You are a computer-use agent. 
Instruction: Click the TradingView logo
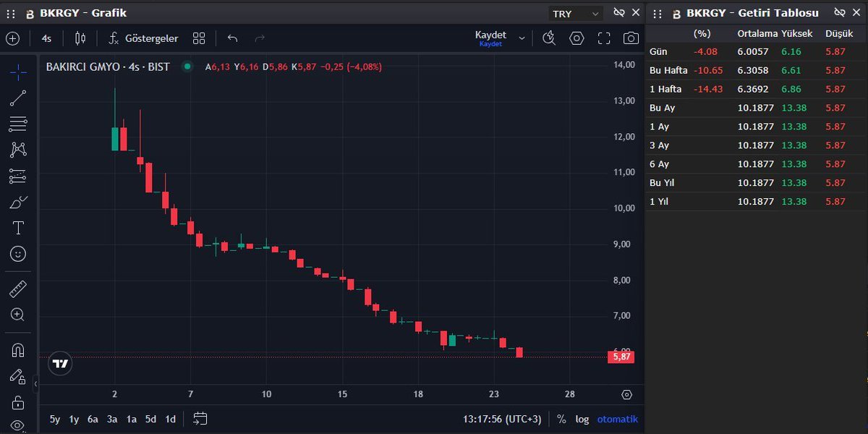pos(61,364)
